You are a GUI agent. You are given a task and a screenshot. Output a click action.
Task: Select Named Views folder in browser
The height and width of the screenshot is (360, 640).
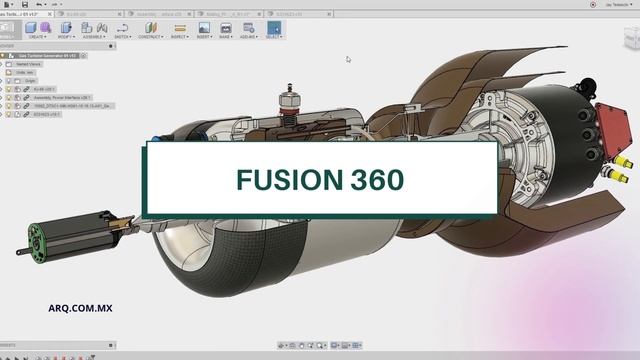click(28, 64)
